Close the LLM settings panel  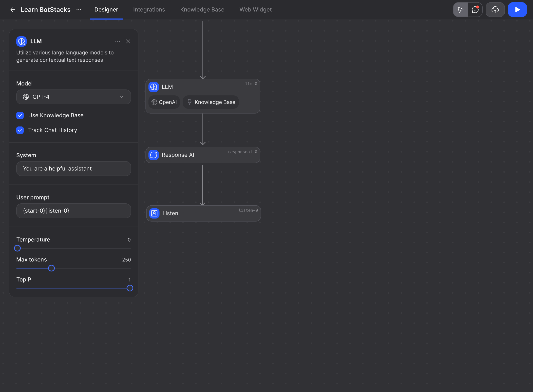point(128,41)
